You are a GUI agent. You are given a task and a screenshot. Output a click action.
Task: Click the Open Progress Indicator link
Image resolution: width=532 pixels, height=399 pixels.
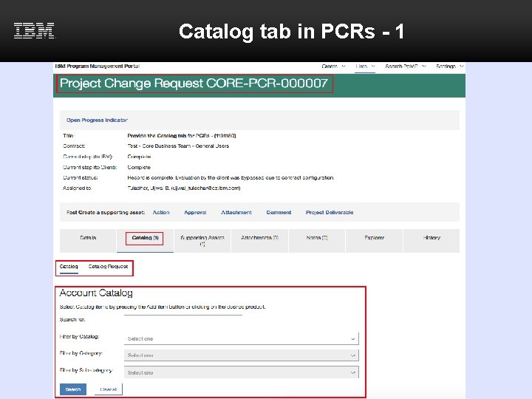[x=97, y=120]
